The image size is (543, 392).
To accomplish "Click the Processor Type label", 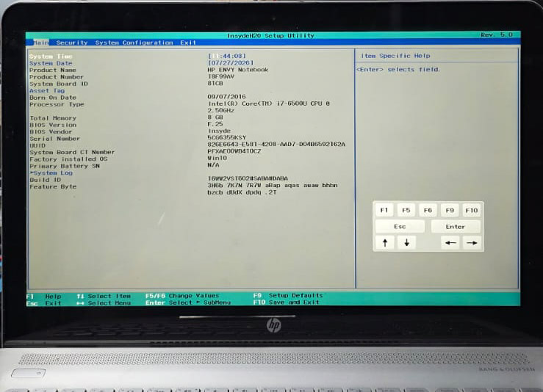I will [x=57, y=104].
